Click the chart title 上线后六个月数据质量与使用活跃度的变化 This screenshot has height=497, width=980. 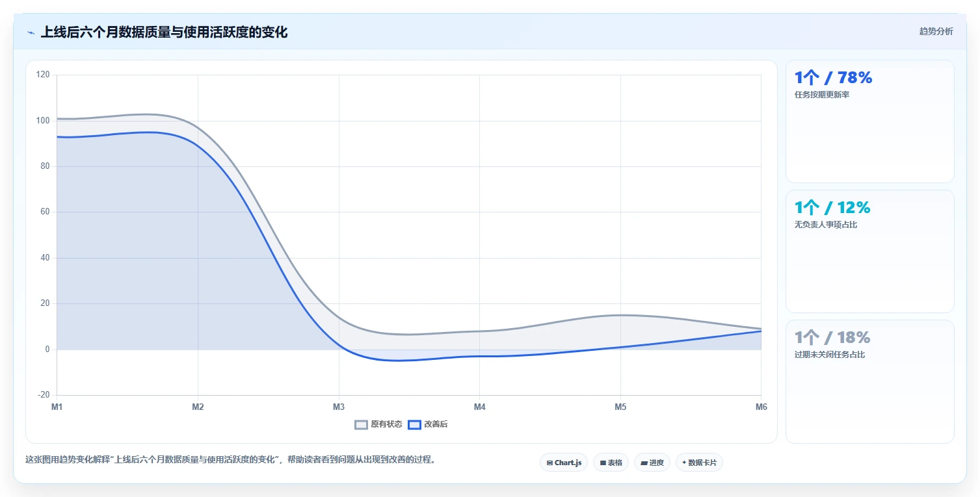164,32
